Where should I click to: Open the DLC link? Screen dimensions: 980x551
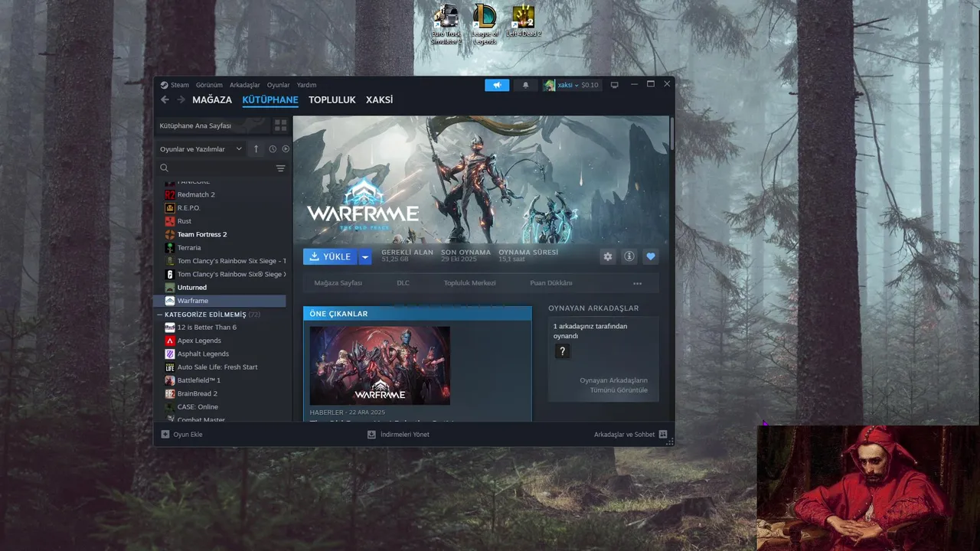click(x=403, y=283)
